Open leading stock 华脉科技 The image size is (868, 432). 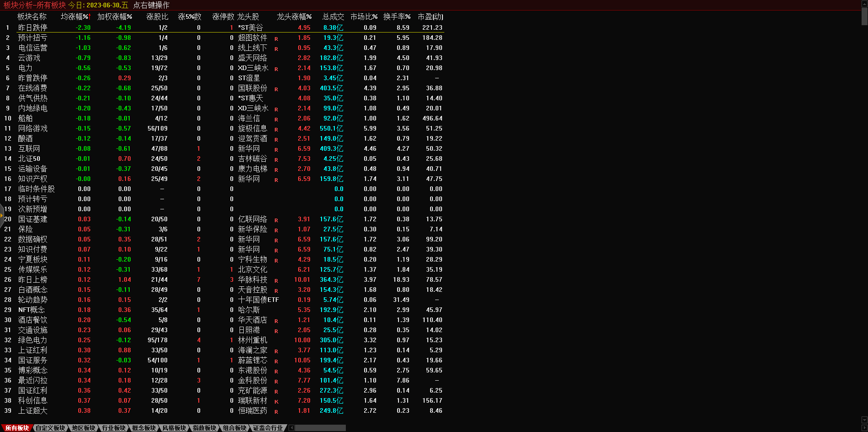click(x=252, y=279)
